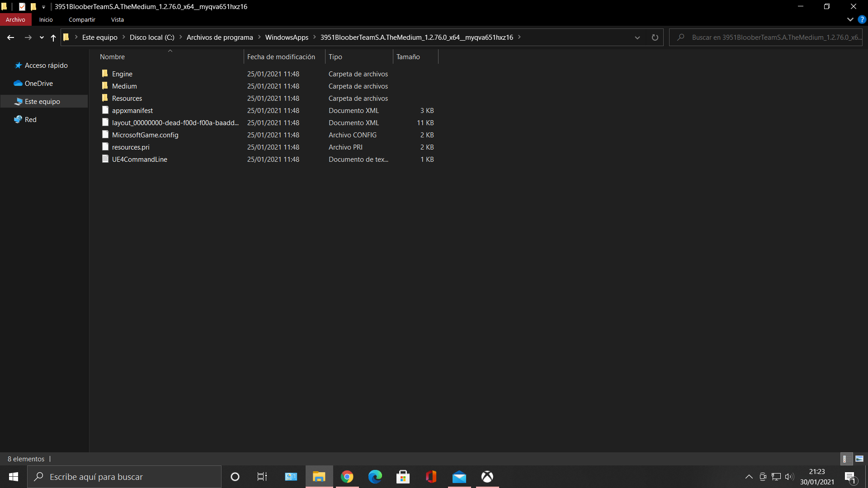
Task: Switch to the Vista ribbon tab
Action: coord(117,19)
